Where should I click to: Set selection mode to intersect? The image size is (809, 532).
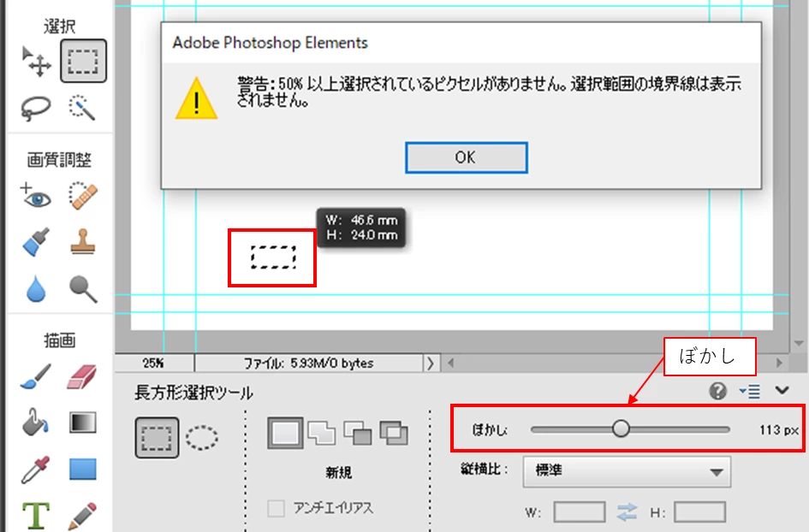[x=394, y=433]
